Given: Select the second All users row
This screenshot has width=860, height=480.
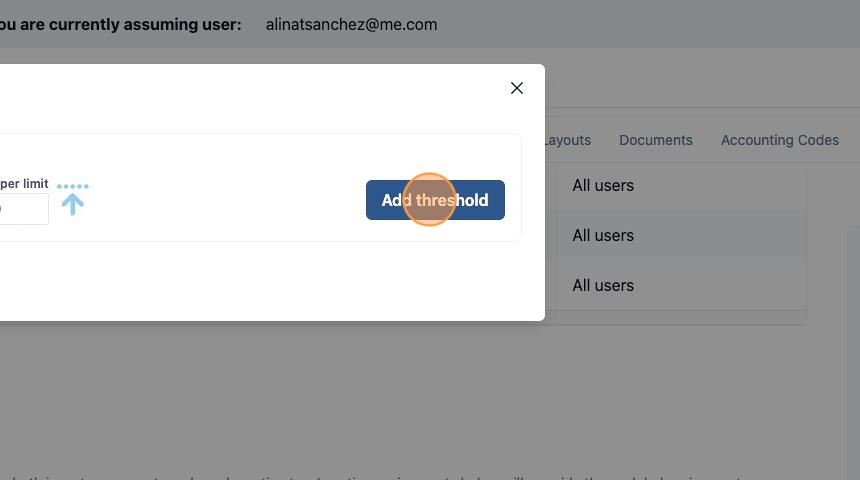Looking at the screenshot, I should click(x=681, y=235).
